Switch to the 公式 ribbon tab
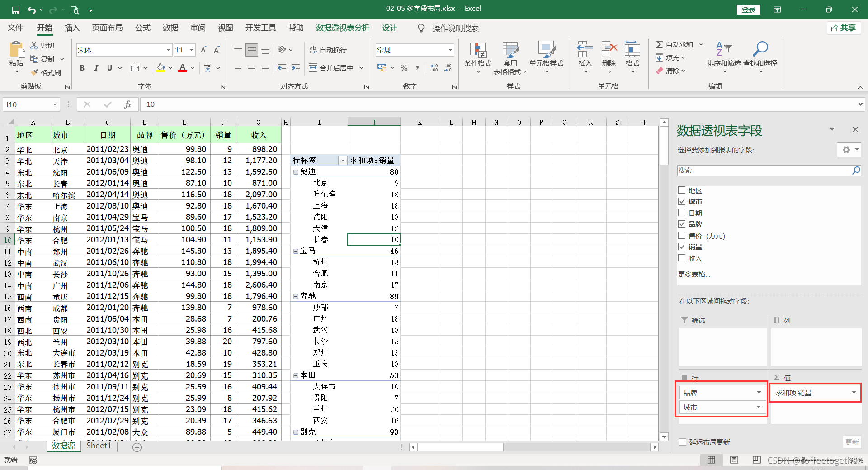The image size is (868, 470). click(x=142, y=28)
